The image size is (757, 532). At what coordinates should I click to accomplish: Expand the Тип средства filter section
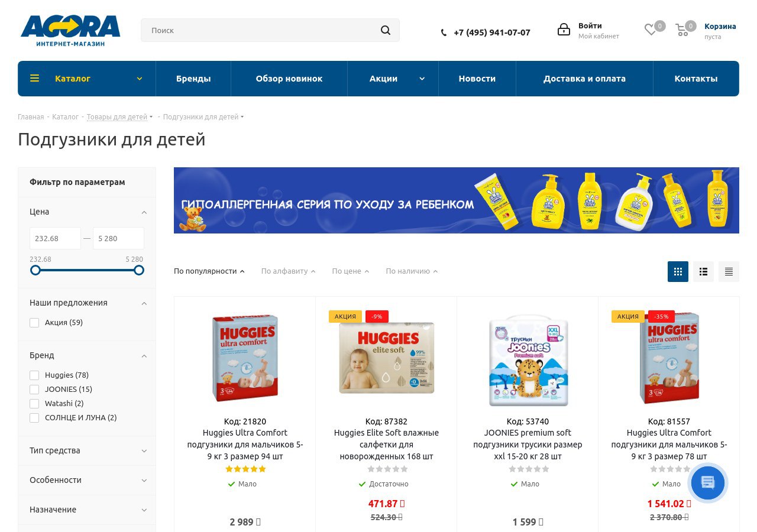tap(87, 450)
